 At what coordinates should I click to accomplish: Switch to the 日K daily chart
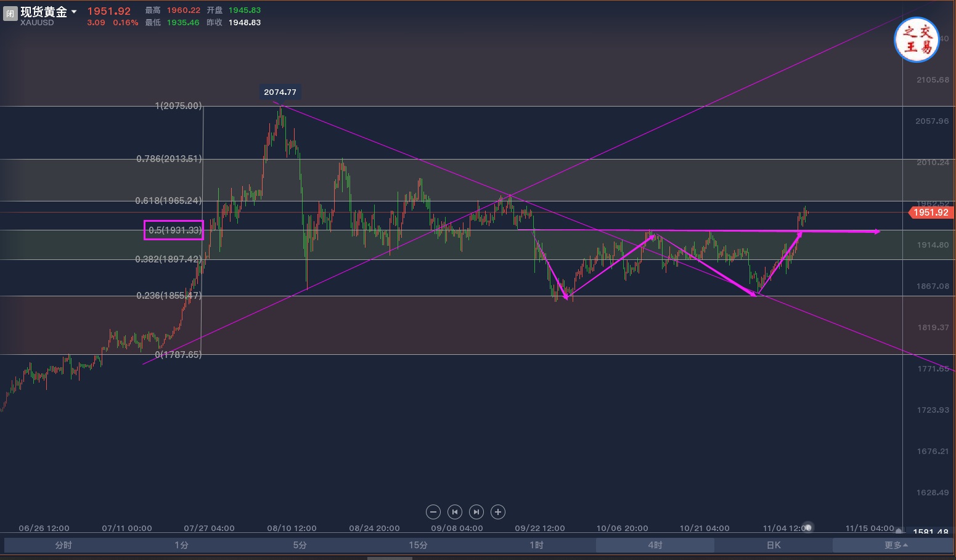(x=774, y=545)
